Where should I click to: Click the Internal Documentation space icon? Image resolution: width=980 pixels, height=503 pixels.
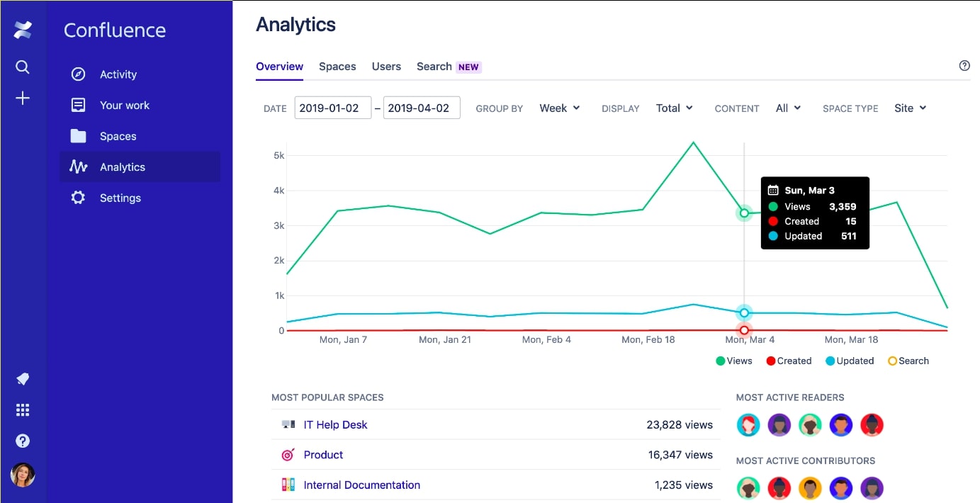(288, 485)
